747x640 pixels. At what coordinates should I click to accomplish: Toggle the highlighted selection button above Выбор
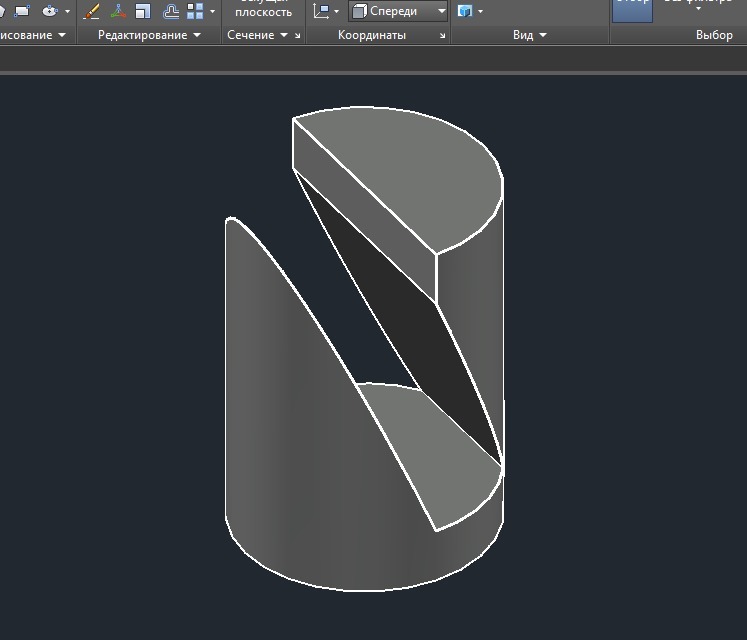click(631, 10)
